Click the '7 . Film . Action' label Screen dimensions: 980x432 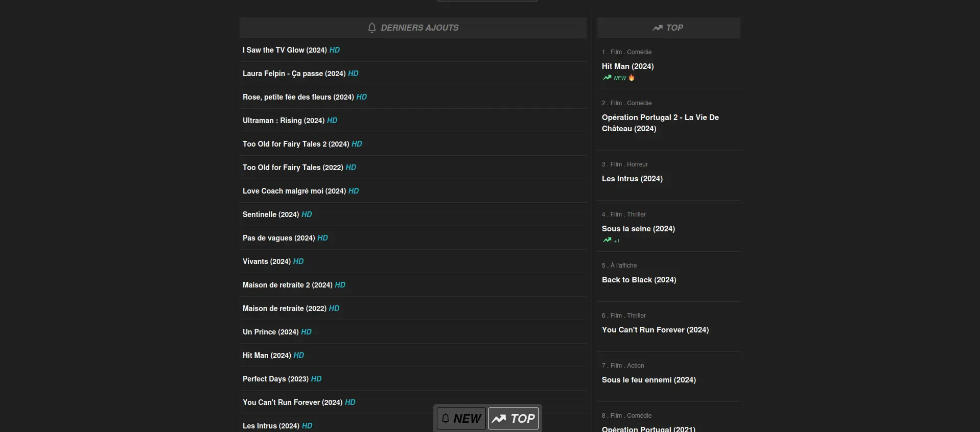[623, 366]
